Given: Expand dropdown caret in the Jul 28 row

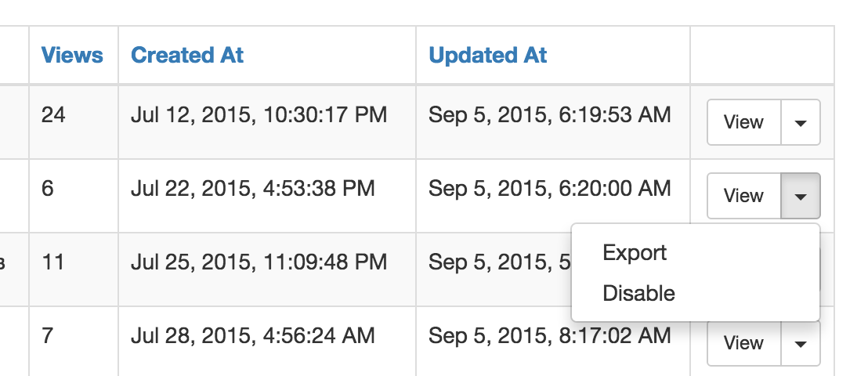Looking at the screenshot, I should (801, 343).
